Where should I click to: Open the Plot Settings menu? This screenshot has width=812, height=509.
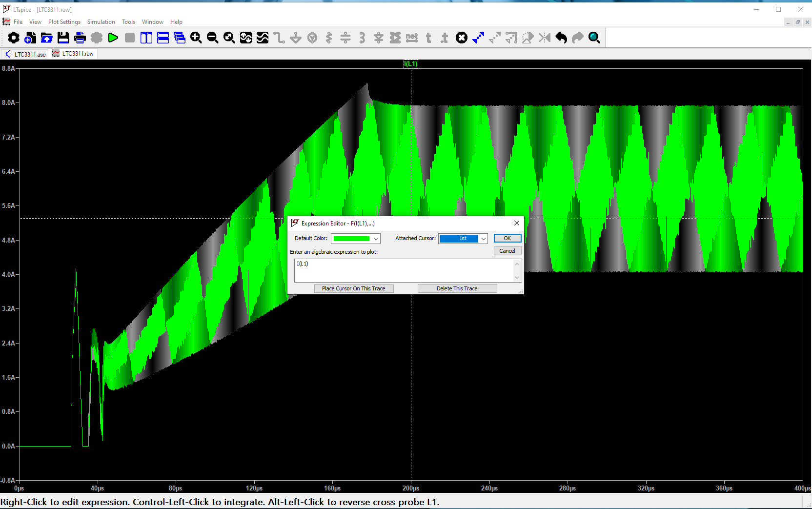coord(64,22)
